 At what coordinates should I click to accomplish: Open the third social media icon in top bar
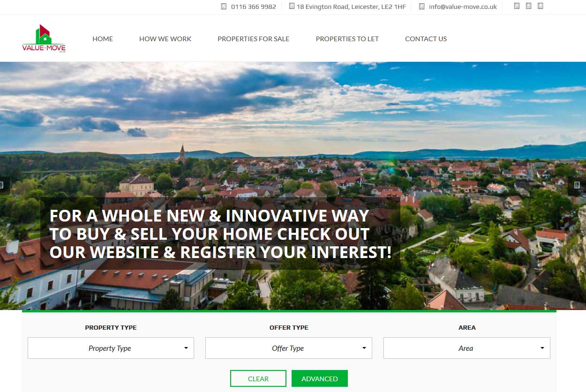click(540, 6)
